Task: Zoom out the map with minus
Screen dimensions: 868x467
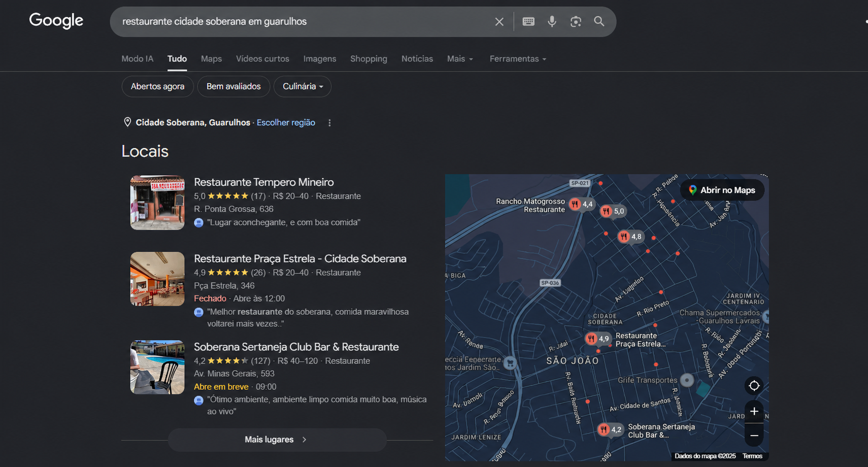Action: 754,436
